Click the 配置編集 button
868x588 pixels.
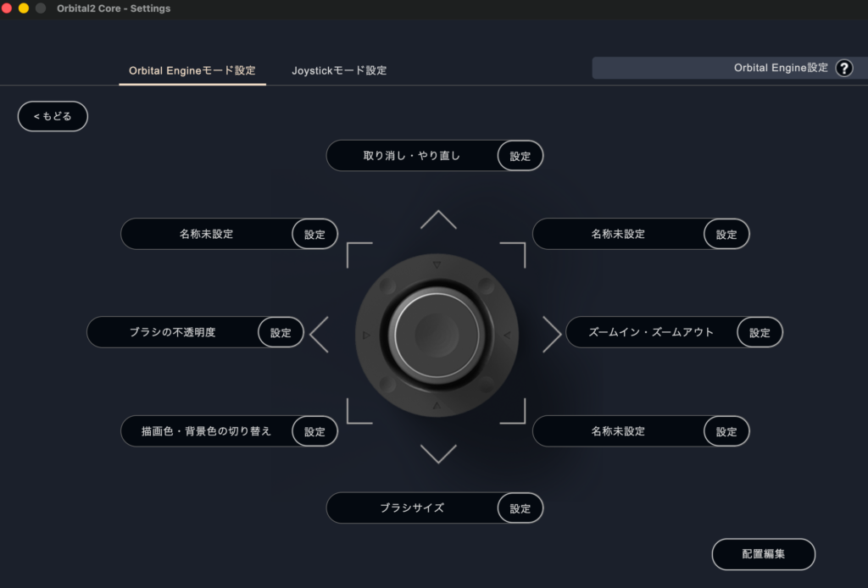[764, 554]
